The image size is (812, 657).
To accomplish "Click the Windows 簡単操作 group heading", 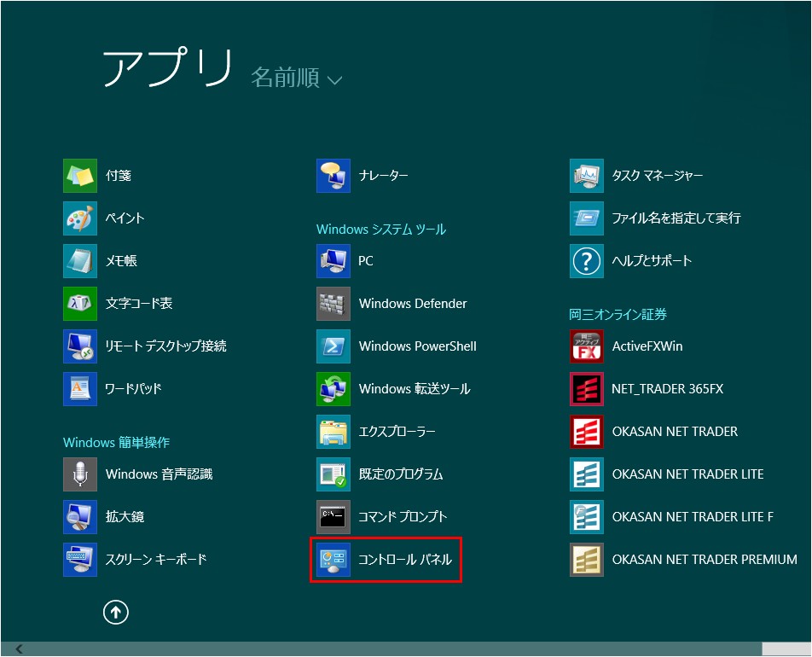I will (117, 443).
